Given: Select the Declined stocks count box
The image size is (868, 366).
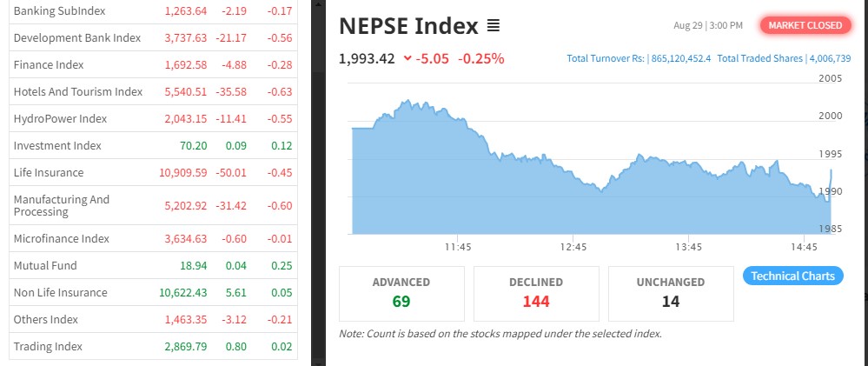Looking at the screenshot, I should (x=536, y=292).
